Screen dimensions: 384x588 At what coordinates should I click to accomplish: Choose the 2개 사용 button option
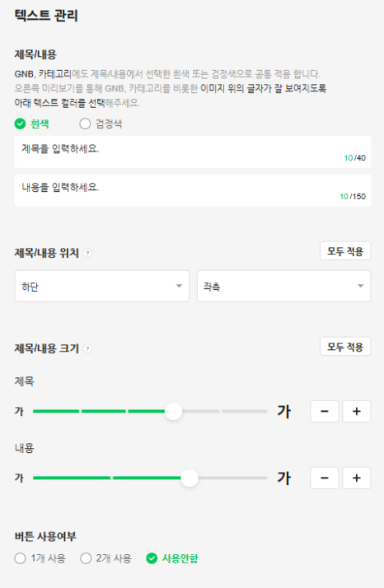tap(105, 558)
